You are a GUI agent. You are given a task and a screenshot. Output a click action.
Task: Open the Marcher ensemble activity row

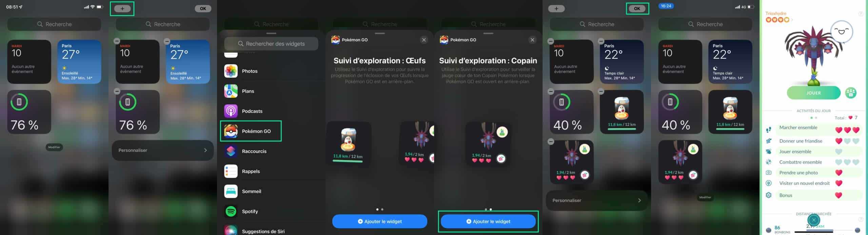(x=814, y=129)
